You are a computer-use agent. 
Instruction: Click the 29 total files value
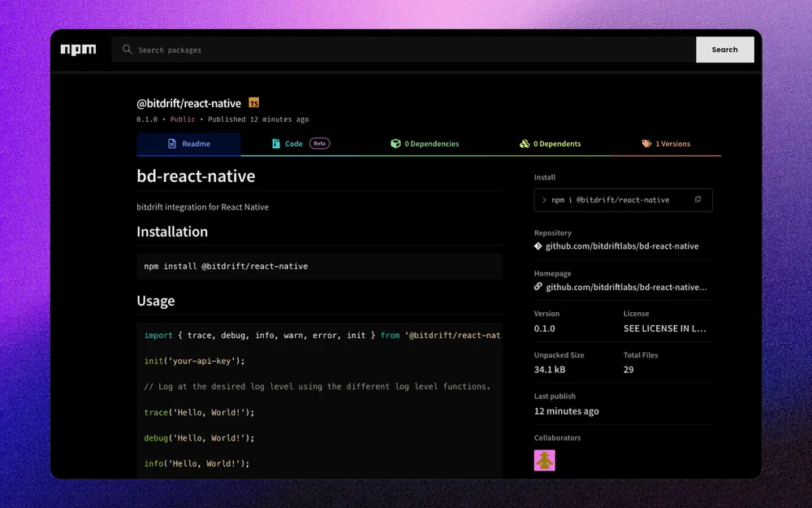click(628, 370)
